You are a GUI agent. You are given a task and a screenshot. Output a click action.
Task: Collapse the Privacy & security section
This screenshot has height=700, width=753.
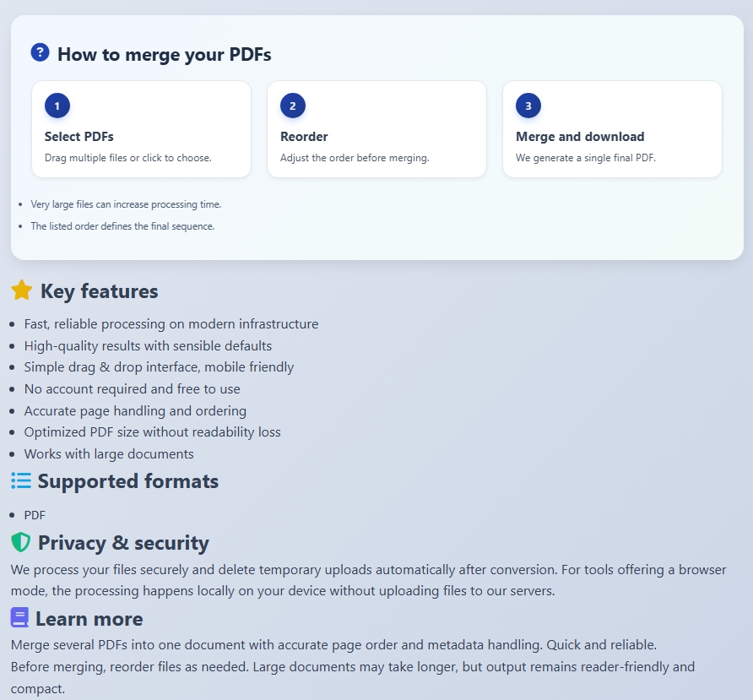click(123, 543)
